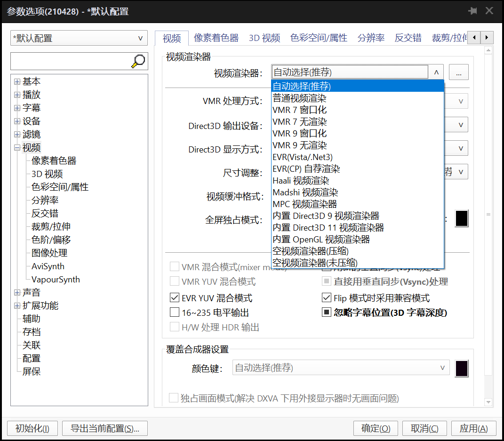Viewport: 504px width, 441px height.
Task: Open renderer settings with the ... button
Action: (x=459, y=72)
